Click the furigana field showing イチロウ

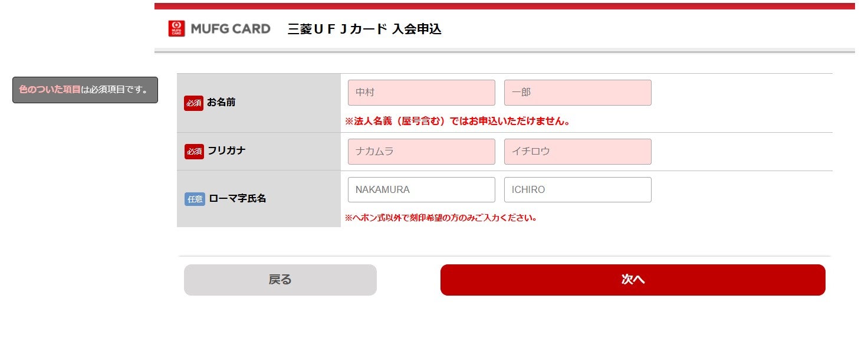(577, 152)
